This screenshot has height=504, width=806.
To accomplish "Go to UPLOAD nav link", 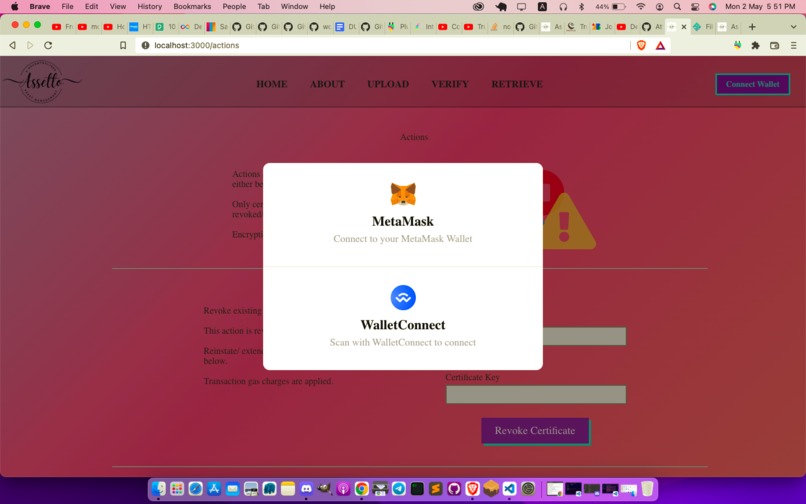I will [388, 84].
